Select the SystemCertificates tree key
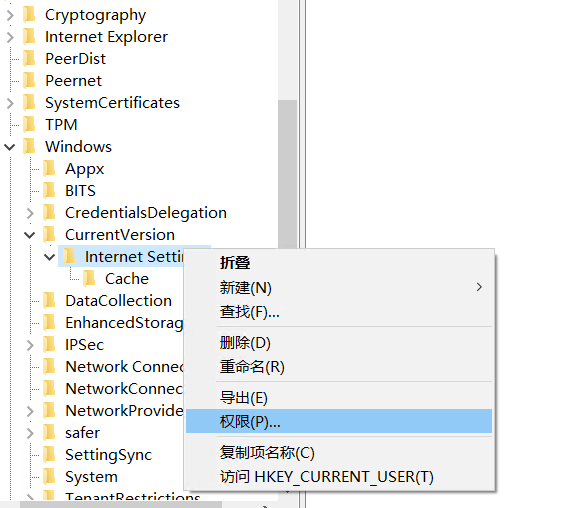This screenshot has width=563, height=508. click(x=112, y=103)
